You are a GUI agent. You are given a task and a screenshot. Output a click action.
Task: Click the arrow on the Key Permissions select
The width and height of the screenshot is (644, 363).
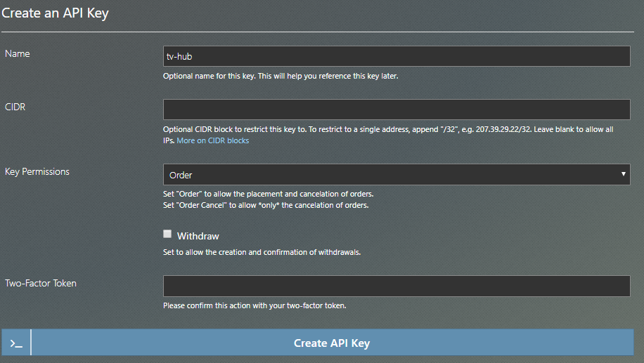point(623,174)
